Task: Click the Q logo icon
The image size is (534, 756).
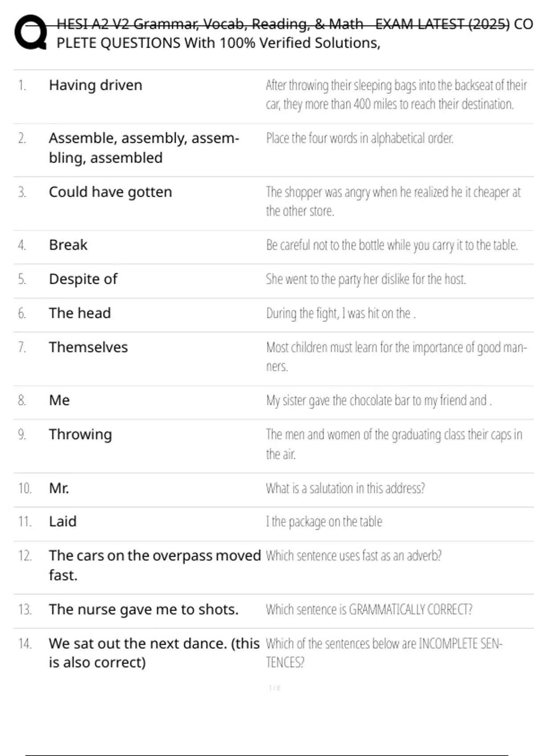Action: click(31, 32)
